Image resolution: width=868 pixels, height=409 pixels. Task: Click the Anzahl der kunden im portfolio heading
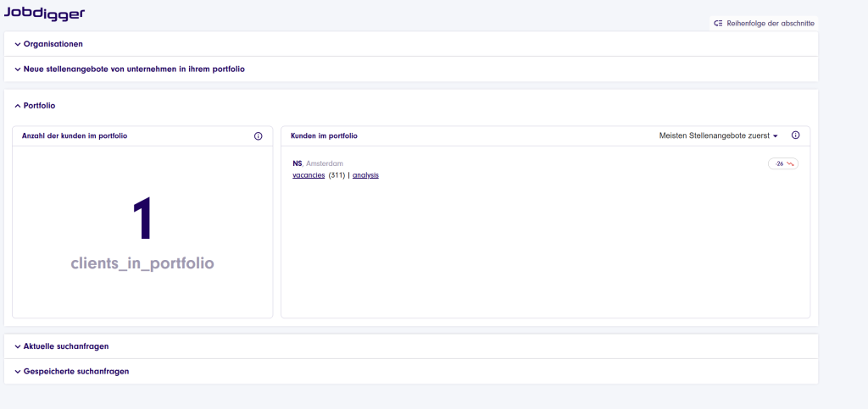click(x=75, y=135)
